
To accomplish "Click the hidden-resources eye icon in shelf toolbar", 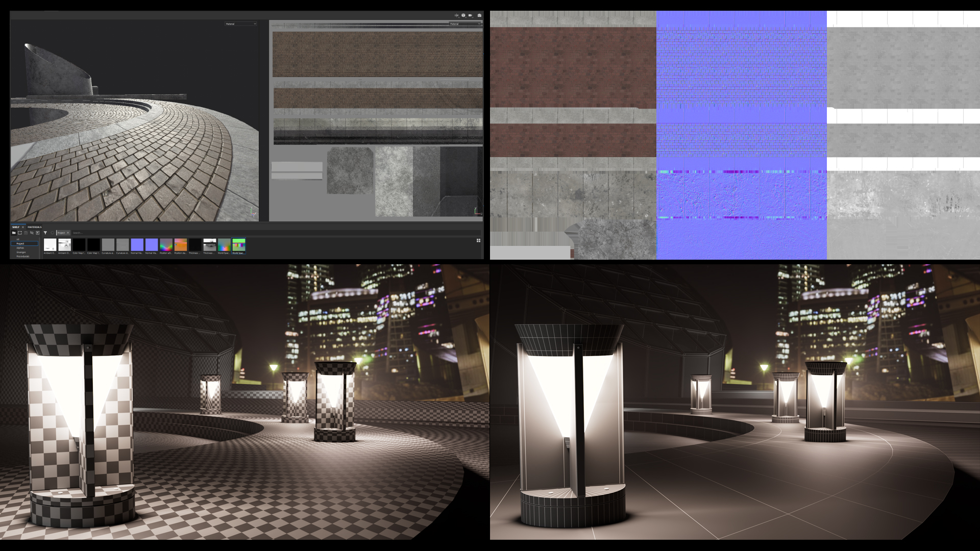I will pyautogui.click(x=32, y=233).
